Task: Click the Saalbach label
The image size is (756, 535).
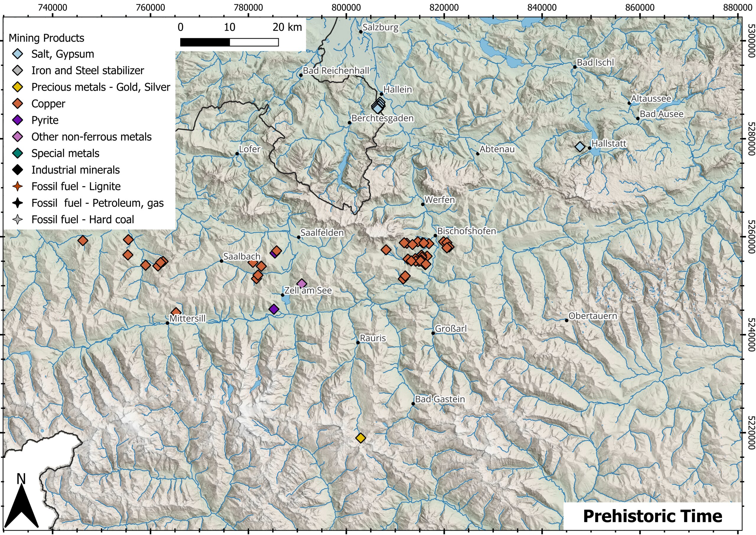Action: click(242, 257)
